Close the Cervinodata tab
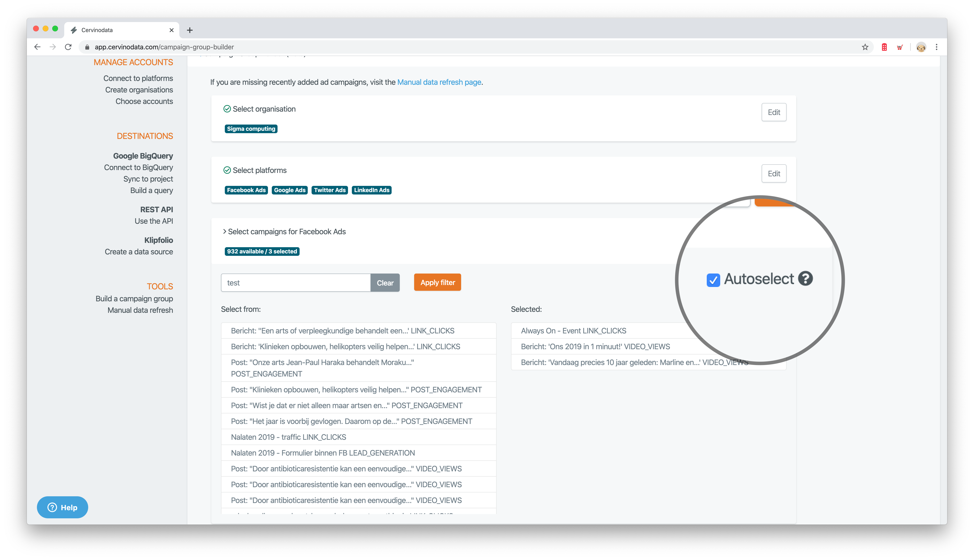 click(x=171, y=30)
